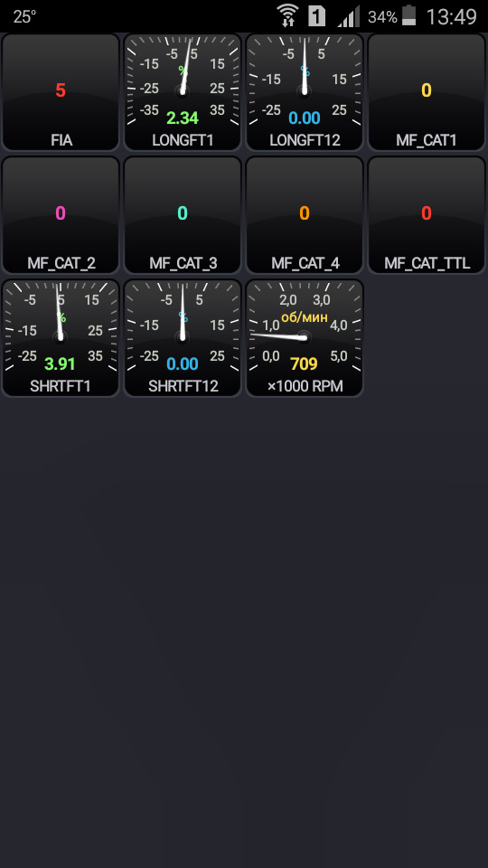Viewport: 488px width, 868px height.
Task: Tap the MF_CAT_4 tile
Action: click(x=305, y=215)
